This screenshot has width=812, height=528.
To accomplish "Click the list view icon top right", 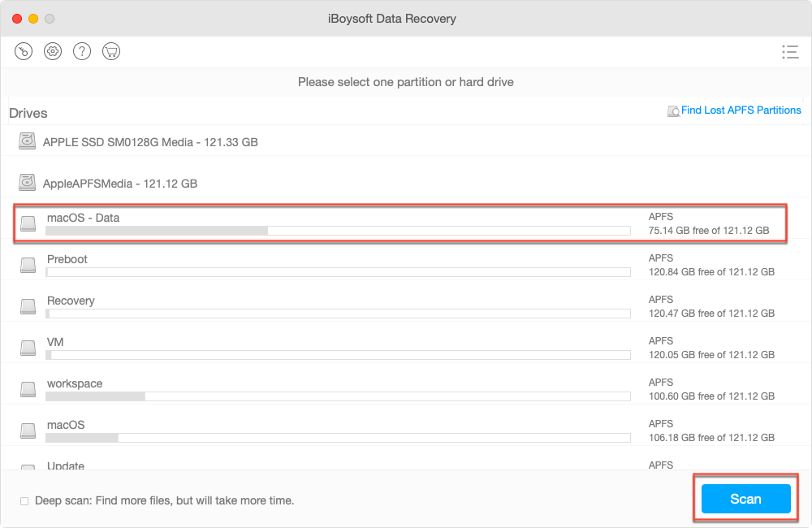I will point(789,51).
